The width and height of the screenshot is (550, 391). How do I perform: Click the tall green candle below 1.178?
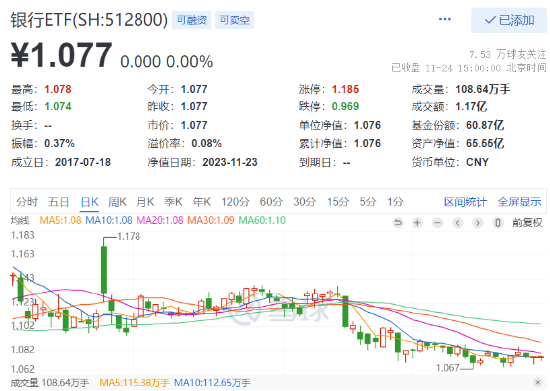pos(104,270)
